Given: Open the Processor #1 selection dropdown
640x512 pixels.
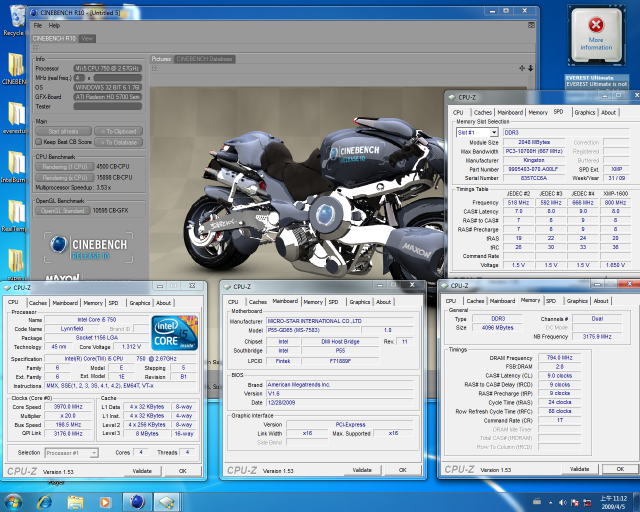Looking at the screenshot, I should point(94,453).
